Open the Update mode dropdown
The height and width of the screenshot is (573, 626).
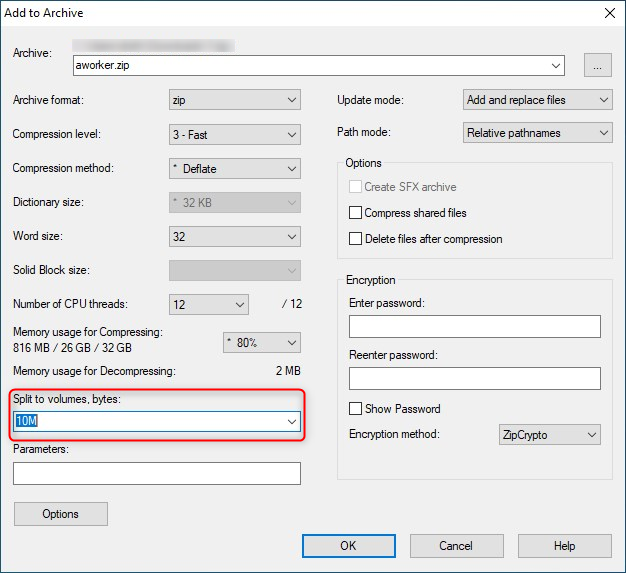tap(538, 100)
